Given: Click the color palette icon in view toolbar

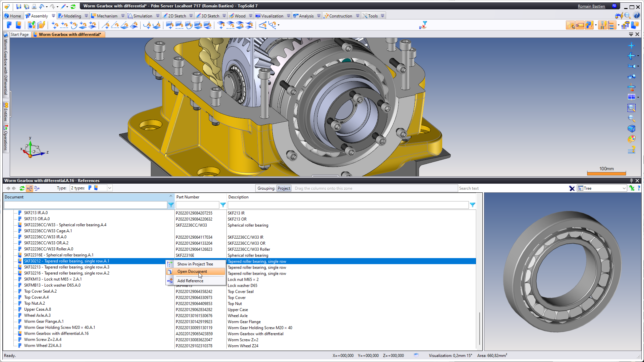Looking at the screenshot, I should [631, 139].
